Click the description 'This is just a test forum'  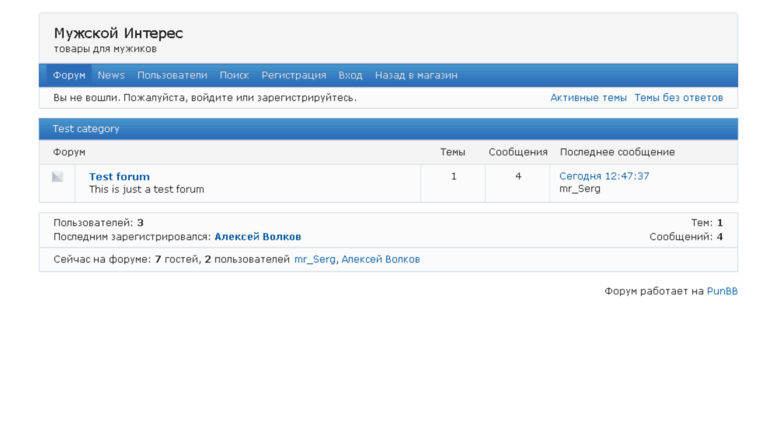tap(147, 189)
